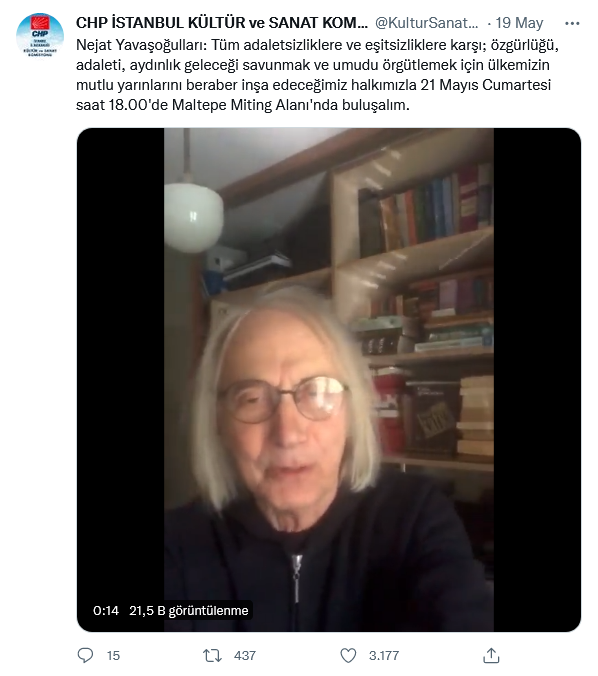Click the 3.177 likes count
The image size is (598, 676).
(x=384, y=656)
